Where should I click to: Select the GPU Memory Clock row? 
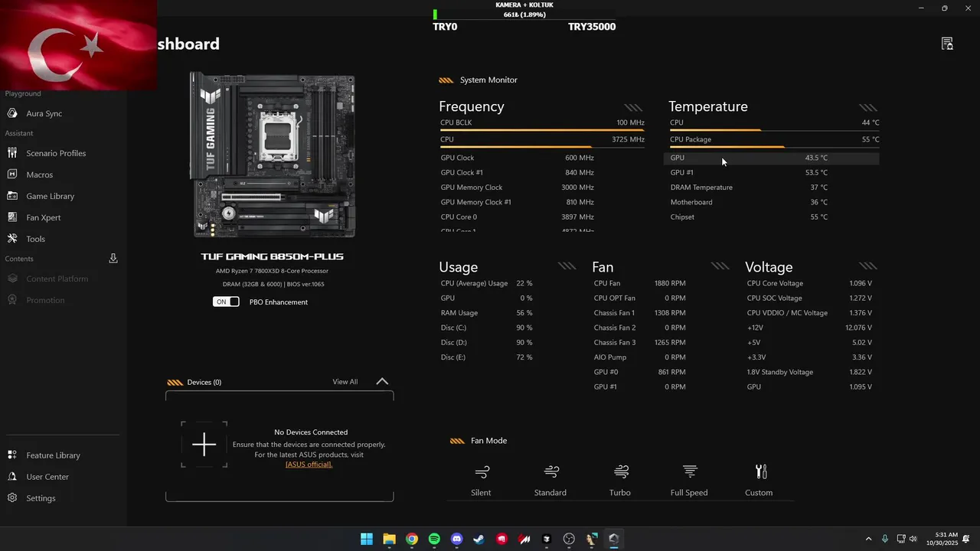(518, 187)
